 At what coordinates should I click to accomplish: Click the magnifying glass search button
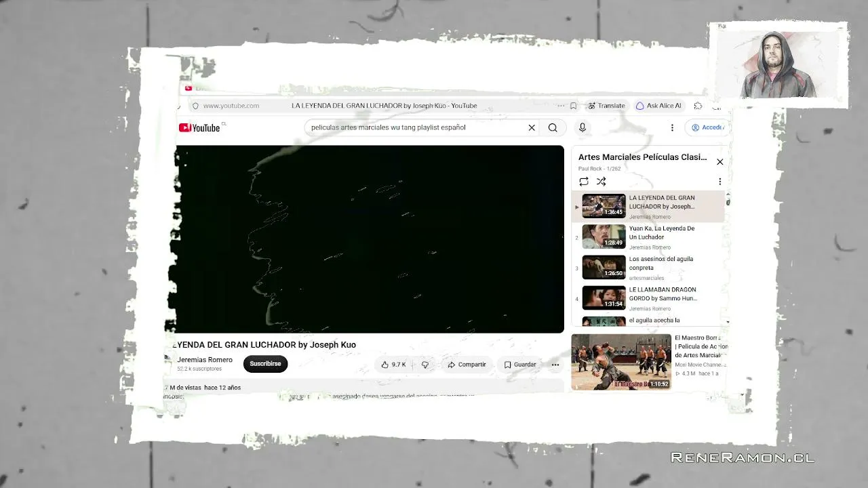[x=553, y=127]
